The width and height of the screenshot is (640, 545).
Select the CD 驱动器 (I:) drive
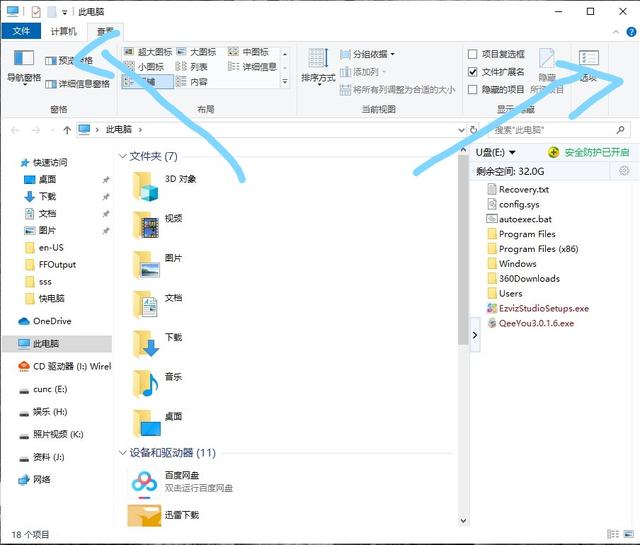point(64,366)
